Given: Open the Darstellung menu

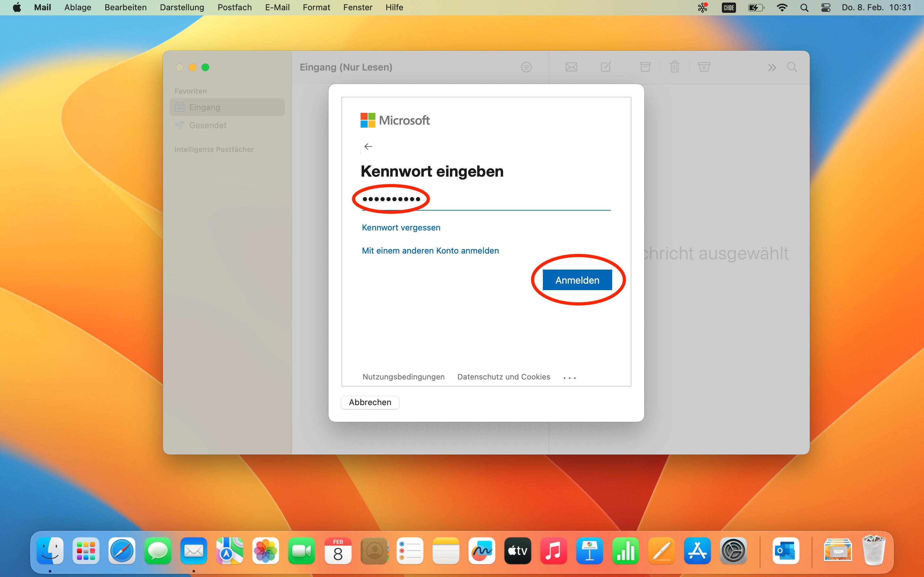Looking at the screenshot, I should 182,7.
